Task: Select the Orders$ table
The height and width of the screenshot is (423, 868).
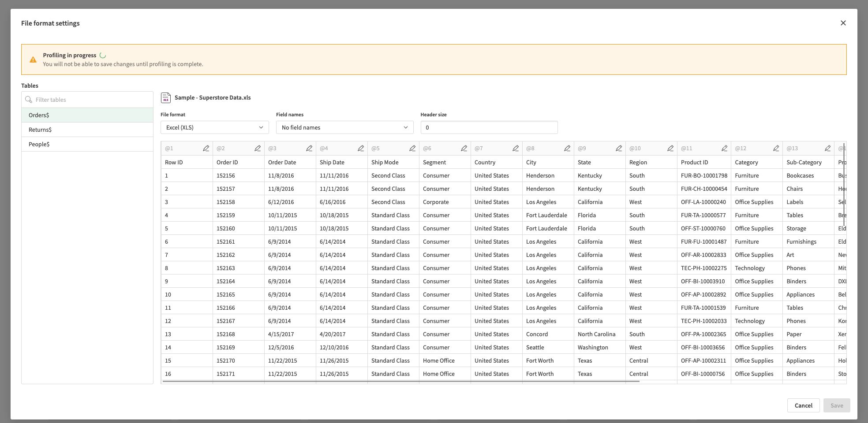Action: pos(87,115)
